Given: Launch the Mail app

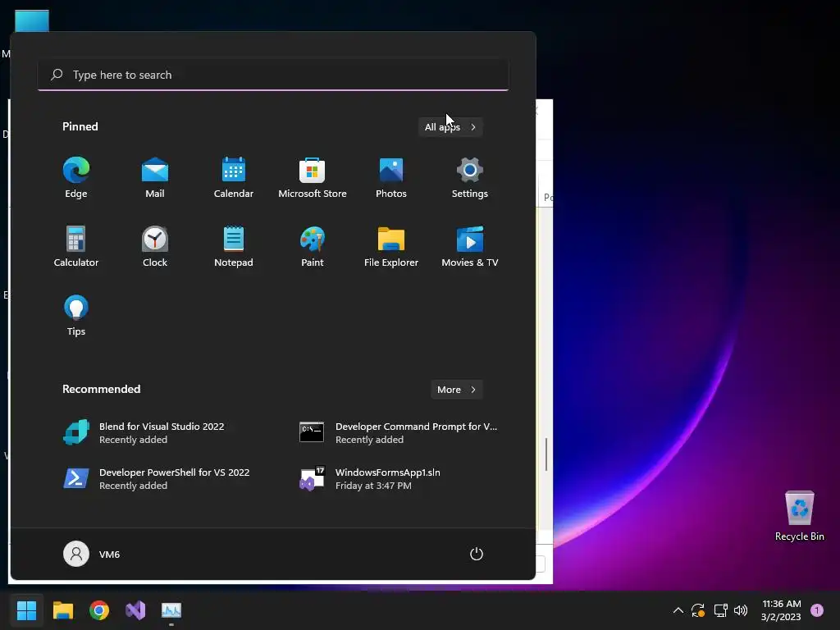Looking at the screenshot, I should coord(155,178).
